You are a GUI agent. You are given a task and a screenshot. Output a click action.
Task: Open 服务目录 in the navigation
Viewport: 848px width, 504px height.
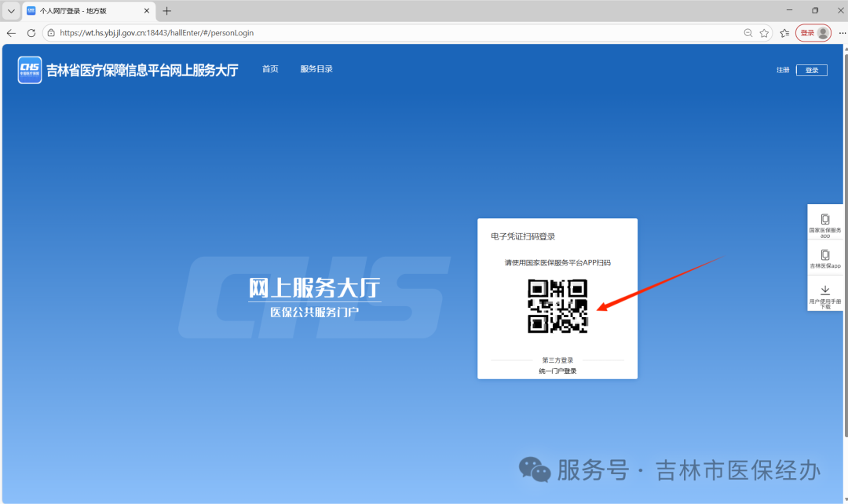(x=316, y=69)
